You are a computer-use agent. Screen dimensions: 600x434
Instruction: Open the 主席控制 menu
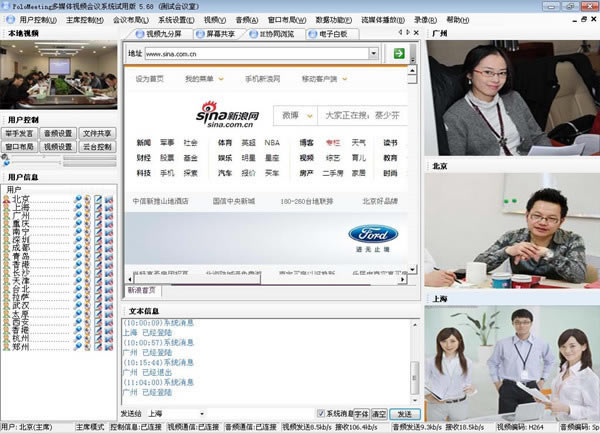click(x=85, y=20)
